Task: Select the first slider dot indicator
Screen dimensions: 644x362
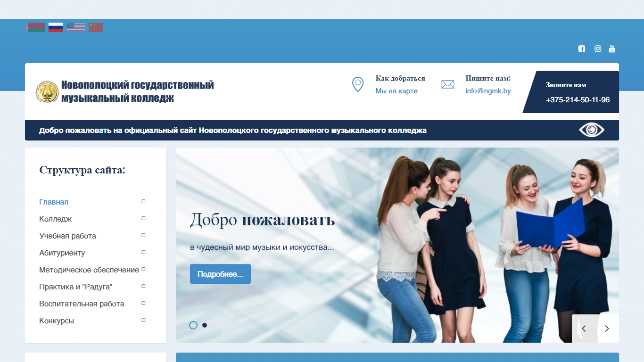Action: 193,325
